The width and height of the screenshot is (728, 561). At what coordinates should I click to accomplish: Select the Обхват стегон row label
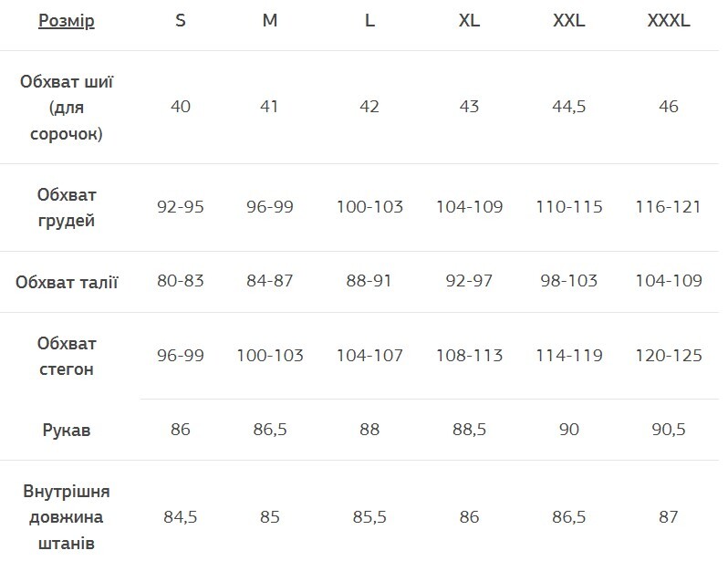(67, 357)
